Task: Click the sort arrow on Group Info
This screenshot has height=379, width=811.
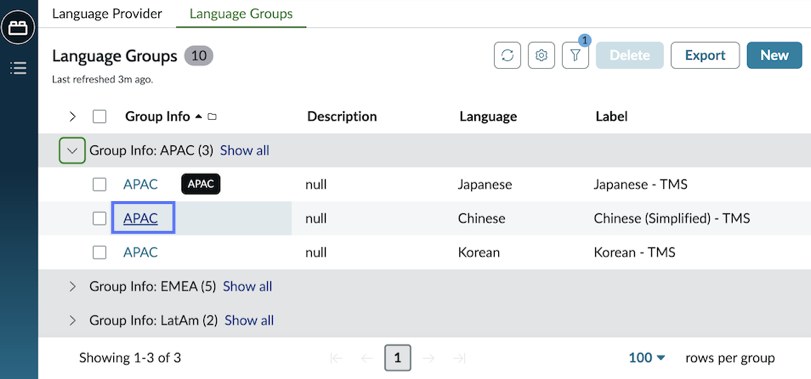Action: coord(199,117)
